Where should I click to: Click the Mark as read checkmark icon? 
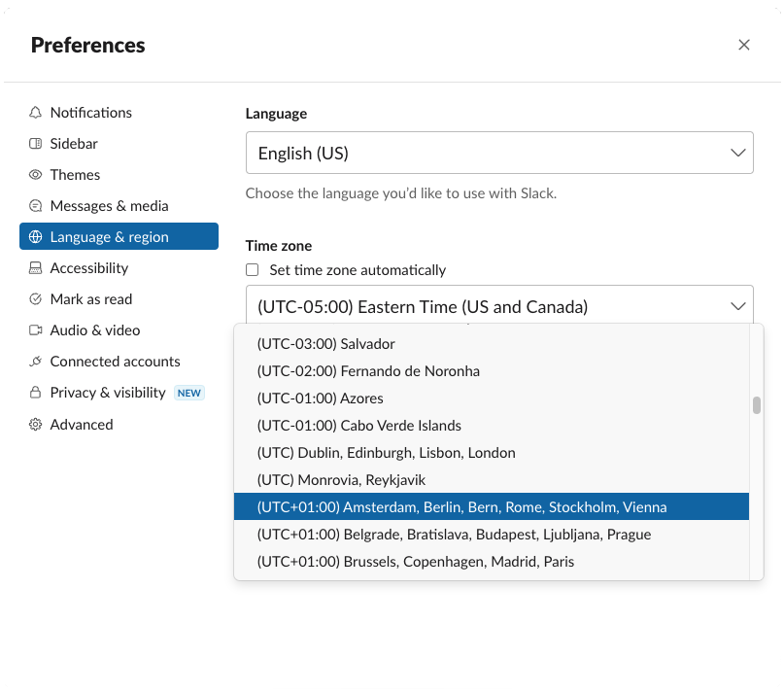click(x=36, y=299)
